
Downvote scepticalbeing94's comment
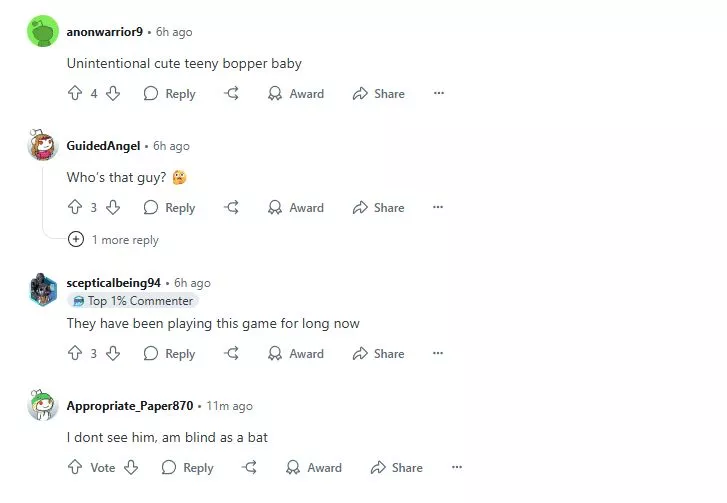[113, 353]
